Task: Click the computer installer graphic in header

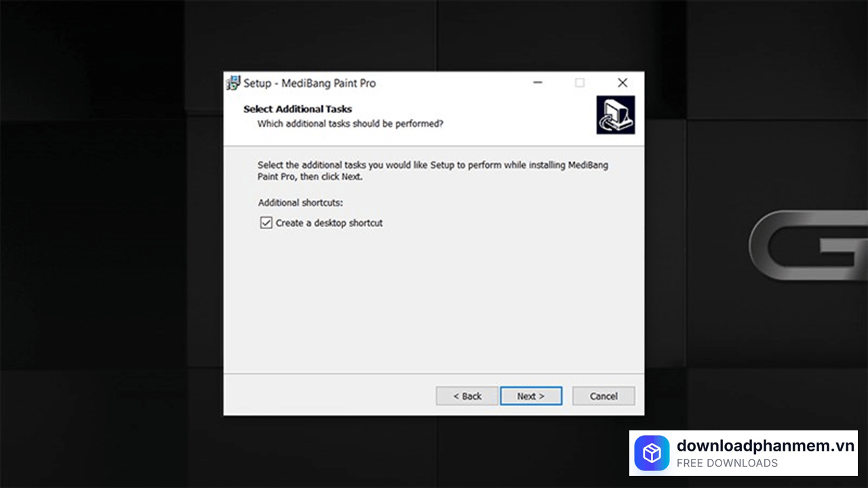Action: click(x=615, y=115)
